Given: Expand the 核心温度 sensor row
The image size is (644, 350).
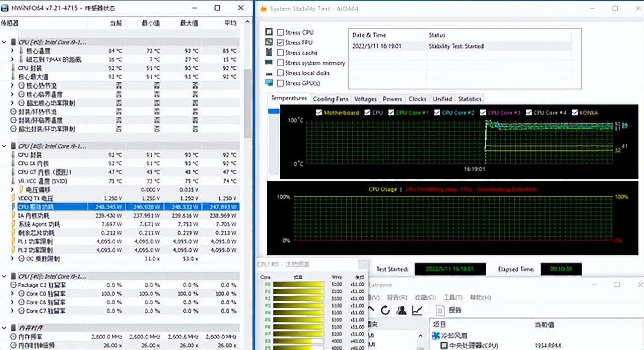Looking at the screenshot, I should click(x=12, y=51).
